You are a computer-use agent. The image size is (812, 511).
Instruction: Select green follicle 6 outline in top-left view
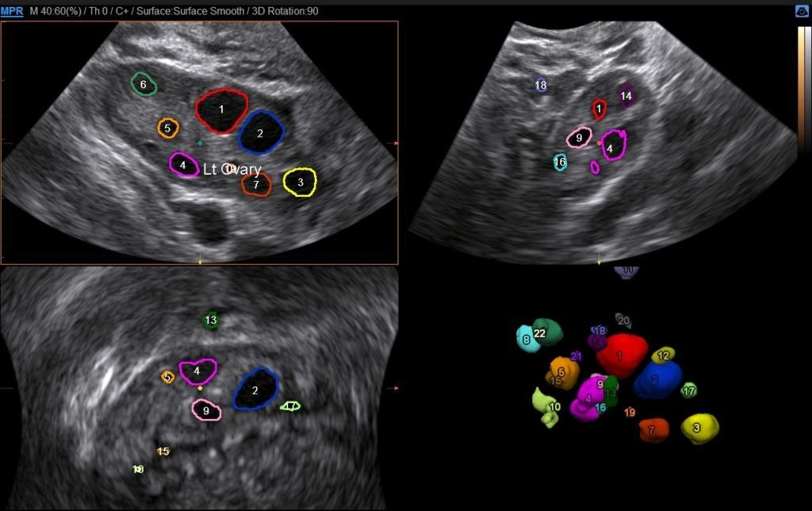[144, 84]
